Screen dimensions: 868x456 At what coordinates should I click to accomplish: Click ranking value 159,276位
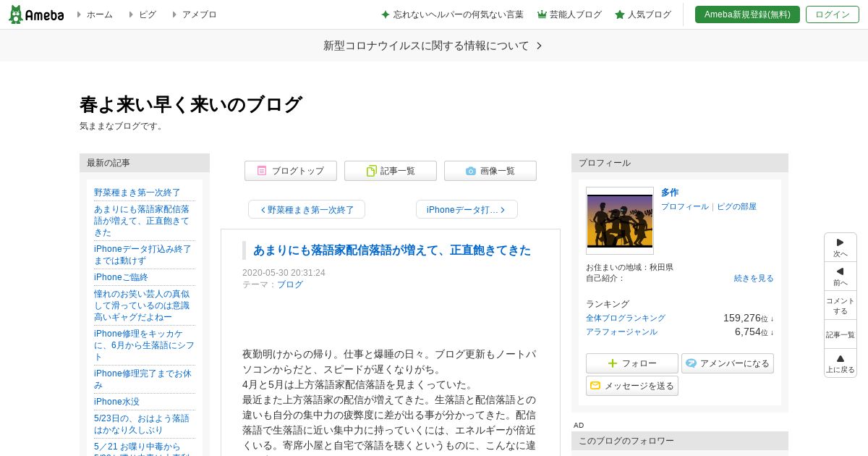click(x=748, y=318)
